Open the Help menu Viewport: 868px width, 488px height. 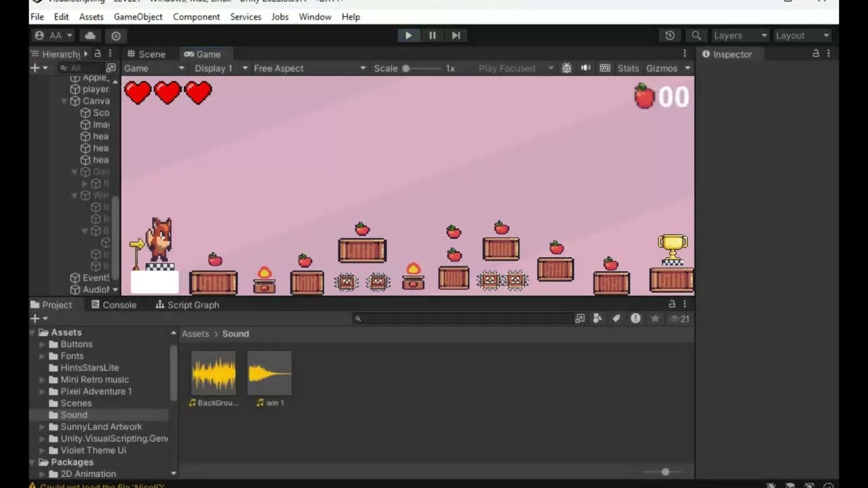tap(351, 16)
